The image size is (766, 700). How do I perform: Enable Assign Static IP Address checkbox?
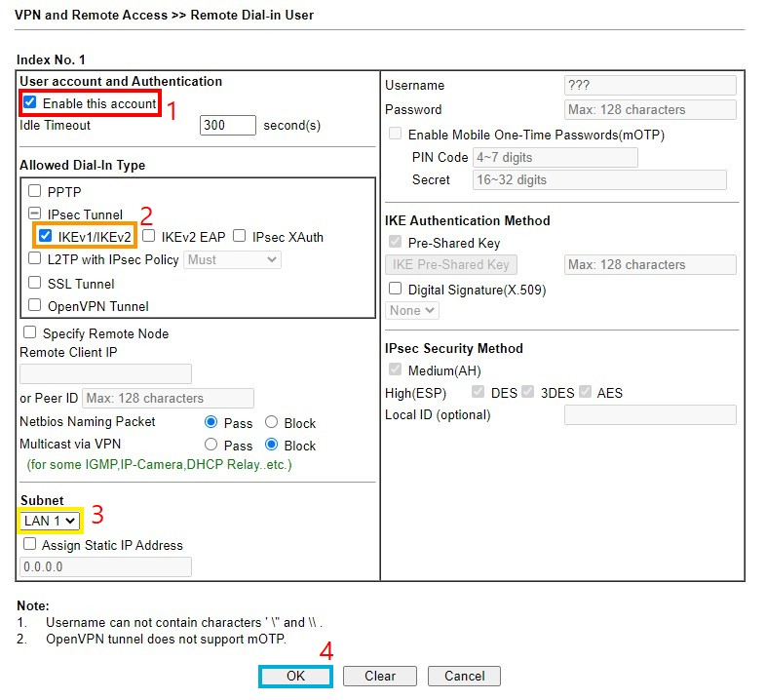pos(30,544)
